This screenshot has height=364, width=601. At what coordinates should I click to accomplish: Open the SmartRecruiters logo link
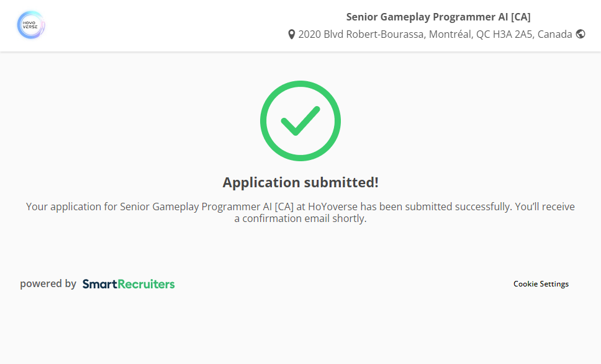click(x=129, y=284)
